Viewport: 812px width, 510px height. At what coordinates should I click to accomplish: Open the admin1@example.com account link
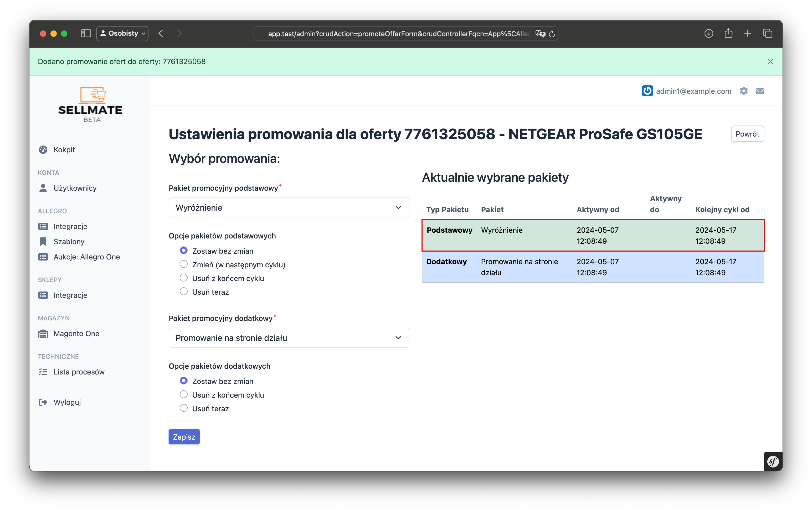(x=693, y=91)
